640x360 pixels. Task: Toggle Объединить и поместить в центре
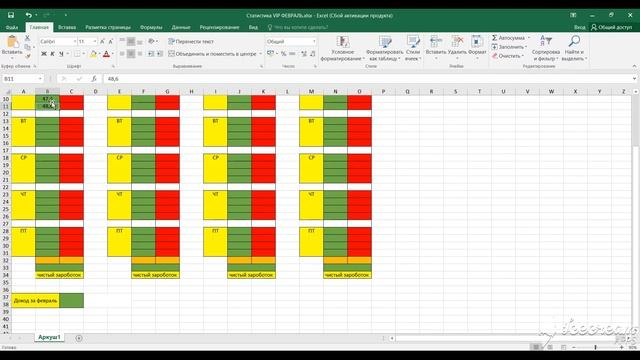pos(212,54)
